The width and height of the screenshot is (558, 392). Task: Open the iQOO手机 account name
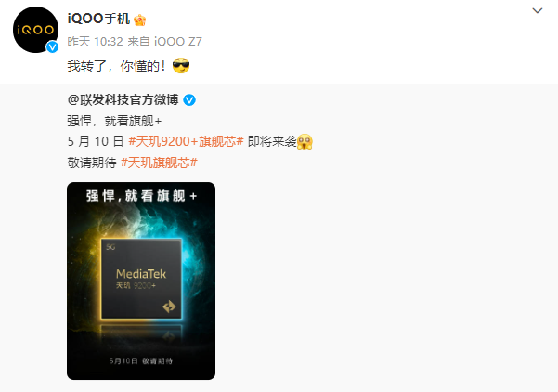[x=98, y=19]
